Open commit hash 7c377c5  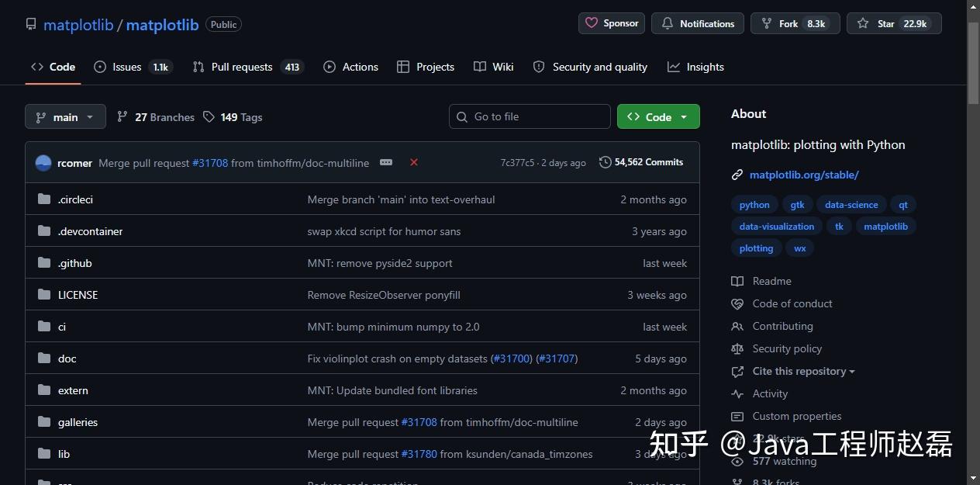(x=517, y=163)
